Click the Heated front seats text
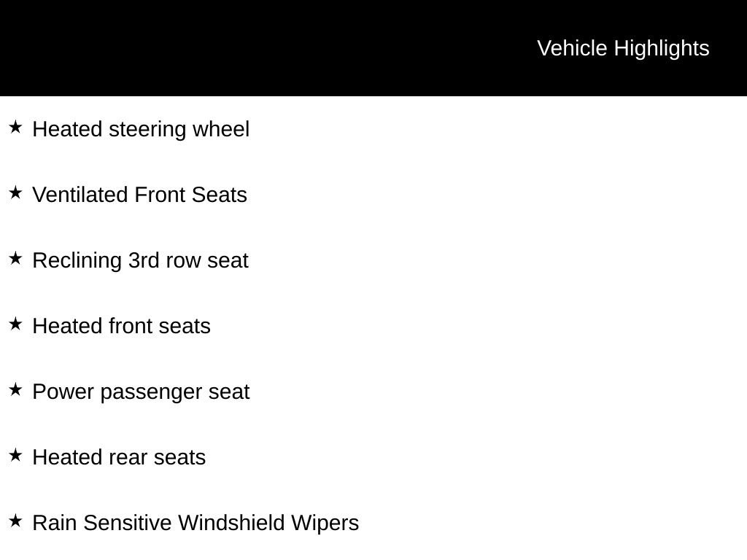This screenshot has width=747, height=560. click(x=122, y=326)
